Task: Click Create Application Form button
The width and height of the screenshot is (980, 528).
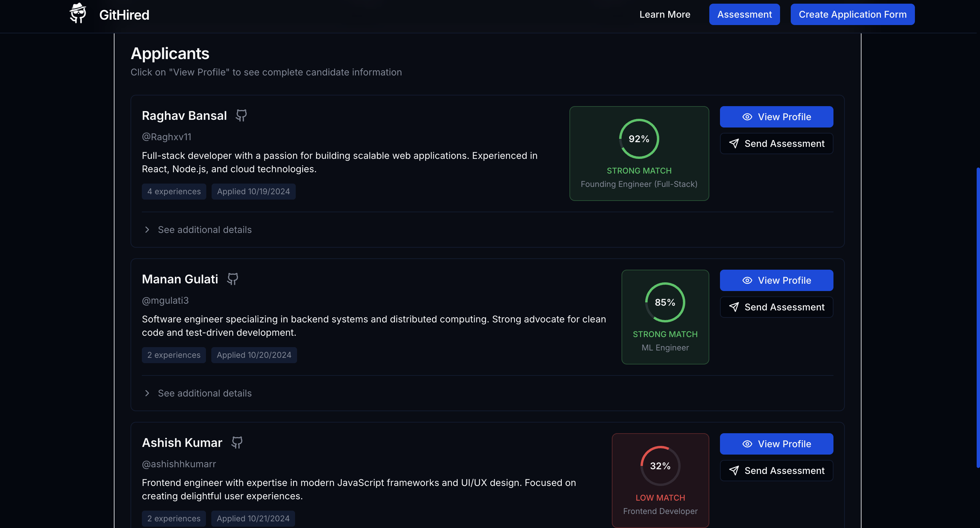Action: (x=852, y=14)
